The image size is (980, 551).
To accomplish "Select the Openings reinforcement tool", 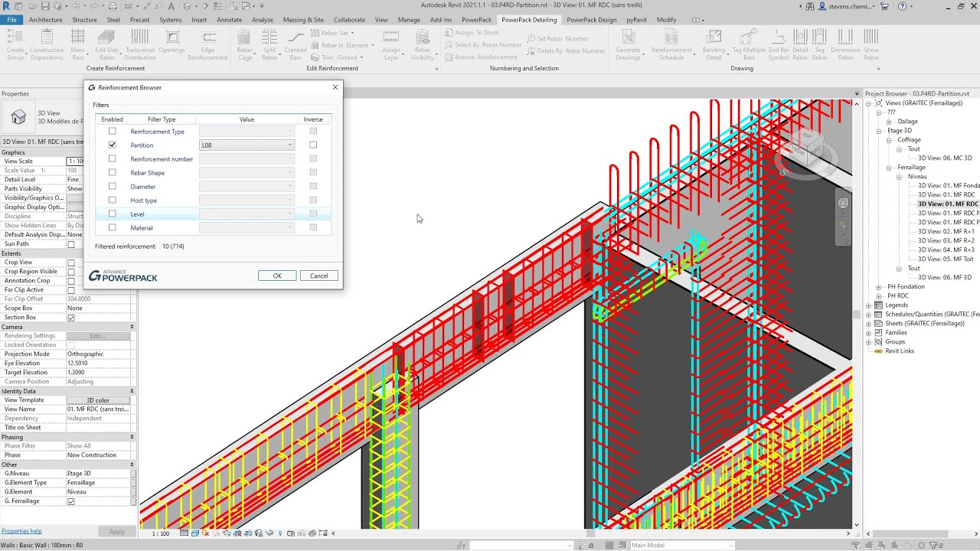I will pos(171,42).
